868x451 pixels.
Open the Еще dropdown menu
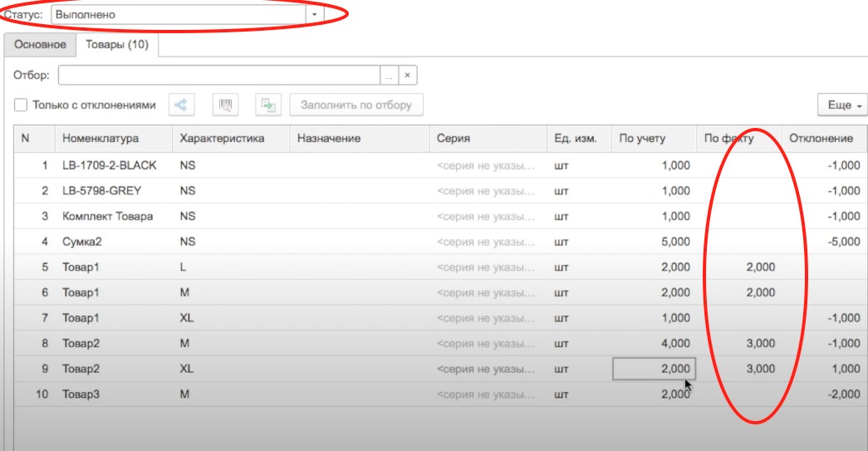[x=842, y=105]
